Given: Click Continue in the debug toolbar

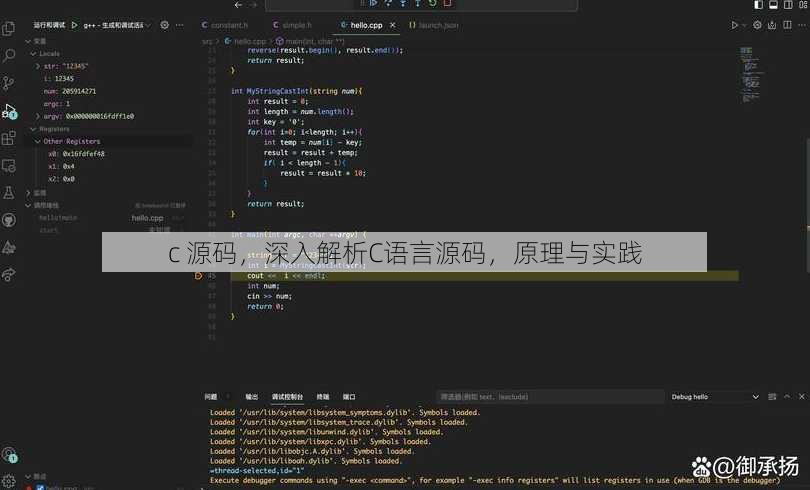Looking at the screenshot, I should pos(373,3).
